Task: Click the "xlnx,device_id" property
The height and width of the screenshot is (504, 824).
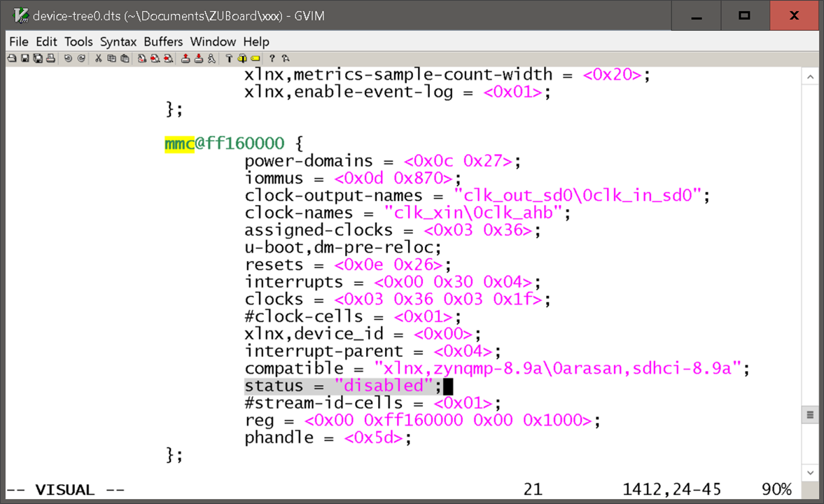Action: point(314,334)
